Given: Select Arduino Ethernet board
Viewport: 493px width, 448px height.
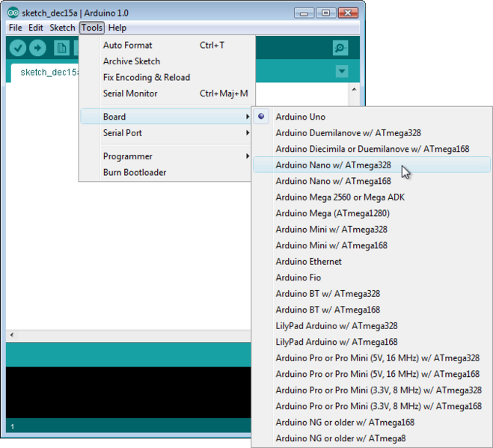Looking at the screenshot, I should point(372,261).
